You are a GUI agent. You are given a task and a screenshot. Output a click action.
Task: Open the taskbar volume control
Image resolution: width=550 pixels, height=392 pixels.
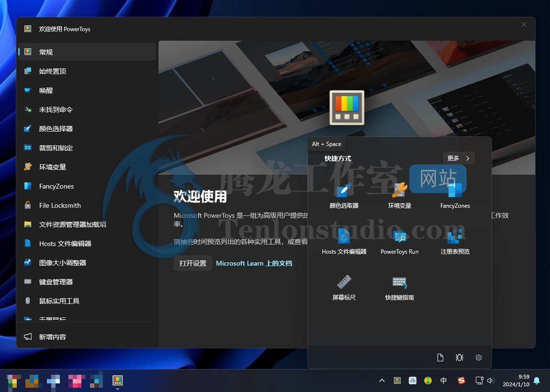491,381
